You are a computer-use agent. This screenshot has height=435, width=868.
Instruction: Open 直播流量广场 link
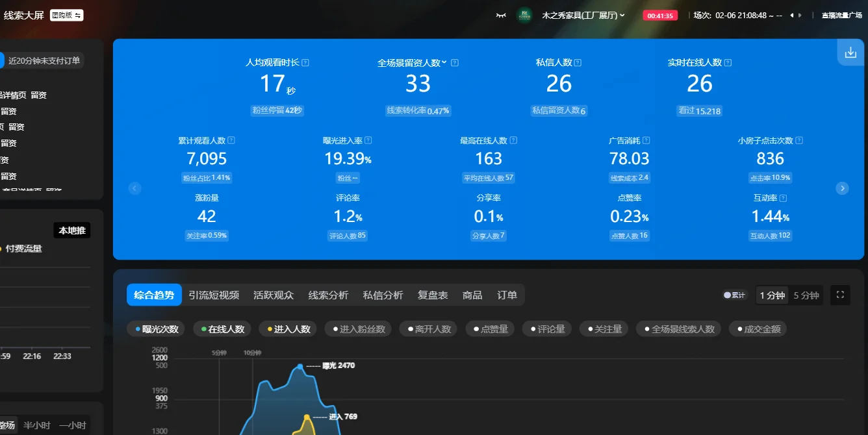click(841, 15)
